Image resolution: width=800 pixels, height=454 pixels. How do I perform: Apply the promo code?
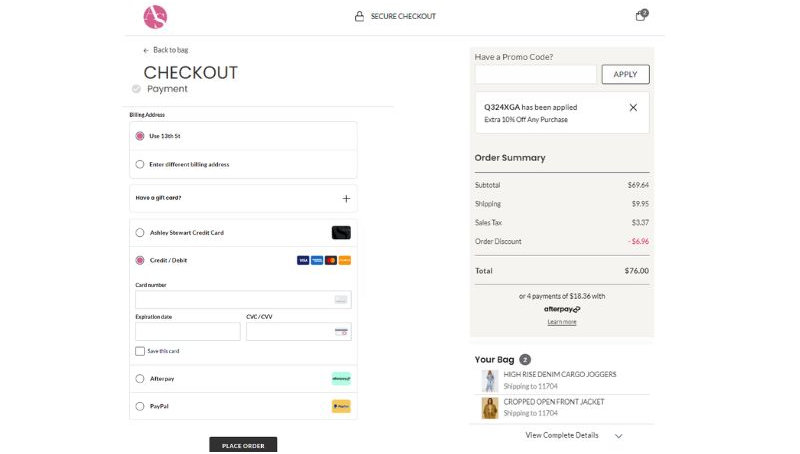(625, 74)
